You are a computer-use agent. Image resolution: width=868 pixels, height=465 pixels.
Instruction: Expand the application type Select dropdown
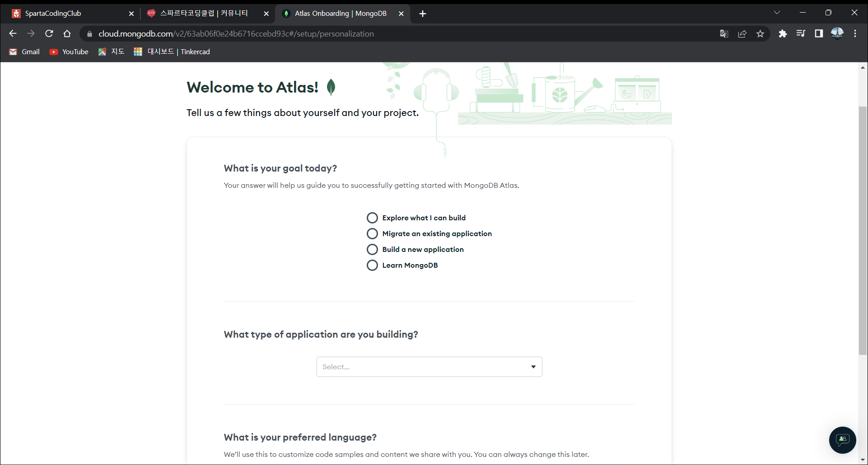pos(429,367)
